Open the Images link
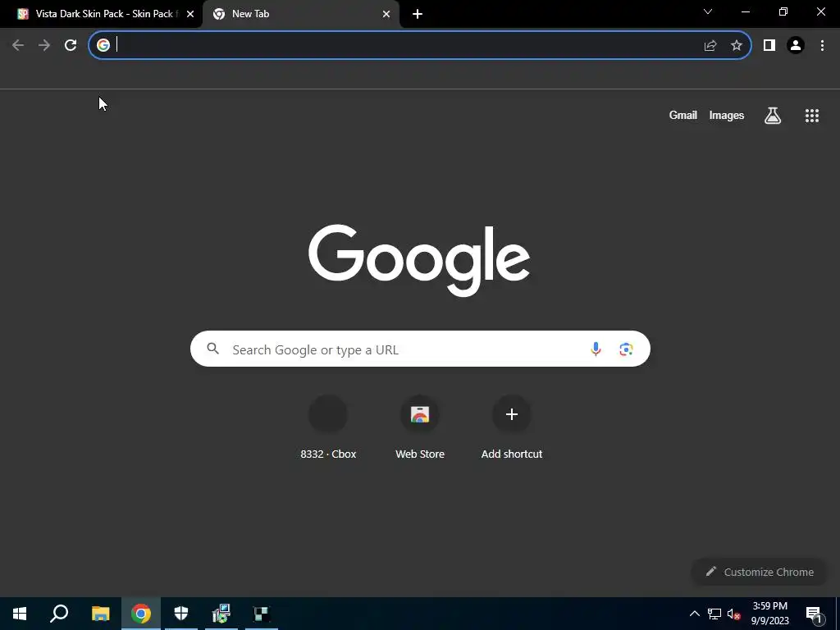 pos(727,115)
